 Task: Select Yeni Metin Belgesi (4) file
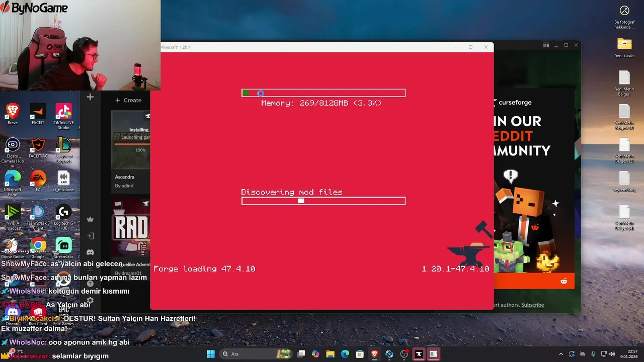tap(624, 218)
